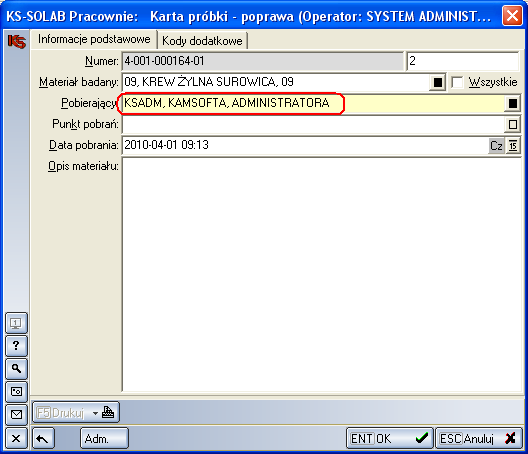Open Pobierający selection list button
This screenshot has width=528, height=454.
(513, 103)
